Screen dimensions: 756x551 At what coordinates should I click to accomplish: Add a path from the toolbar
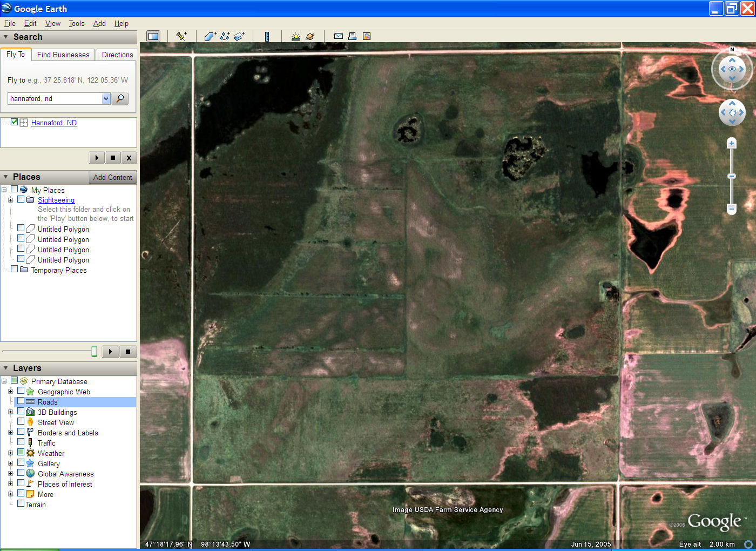click(x=225, y=36)
